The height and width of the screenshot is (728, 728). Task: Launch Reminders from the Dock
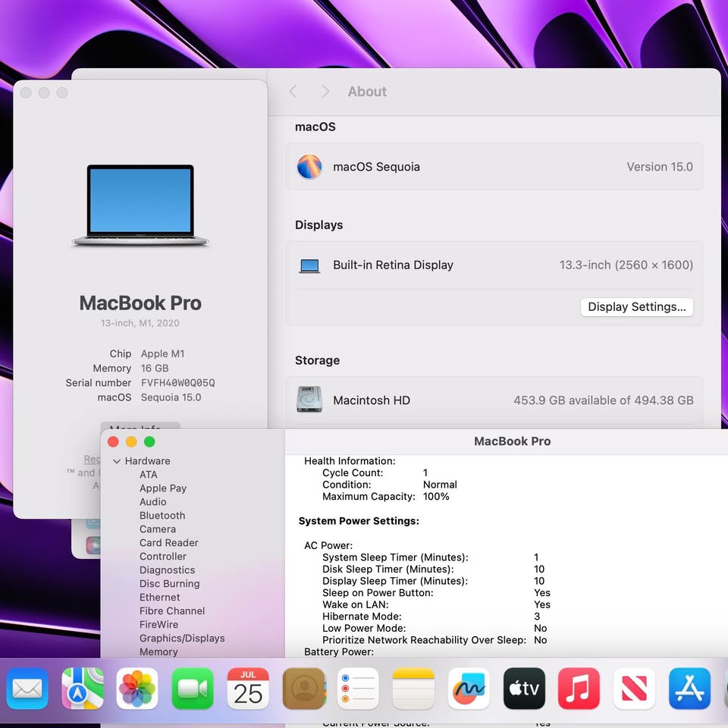click(358, 689)
